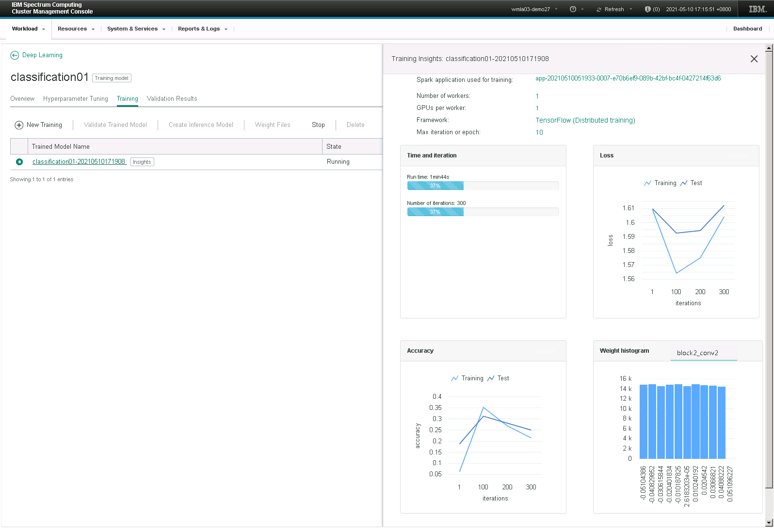This screenshot has width=774, height=532.
Task: Click the Number of iterations progress bar
Action: pyautogui.click(x=483, y=212)
